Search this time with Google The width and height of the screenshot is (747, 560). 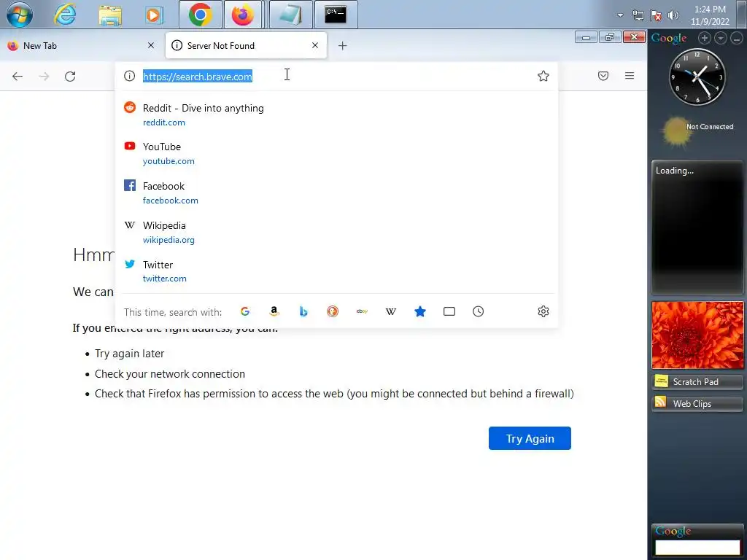pos(245,311)
